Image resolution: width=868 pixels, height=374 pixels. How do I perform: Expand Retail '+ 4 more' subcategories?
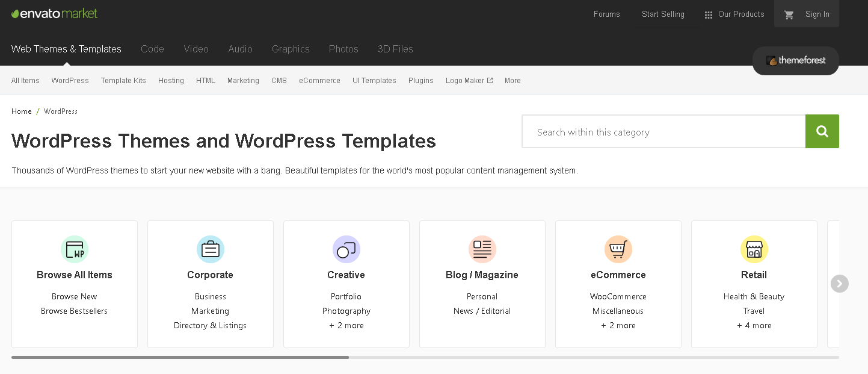click(x=754, y=325)
